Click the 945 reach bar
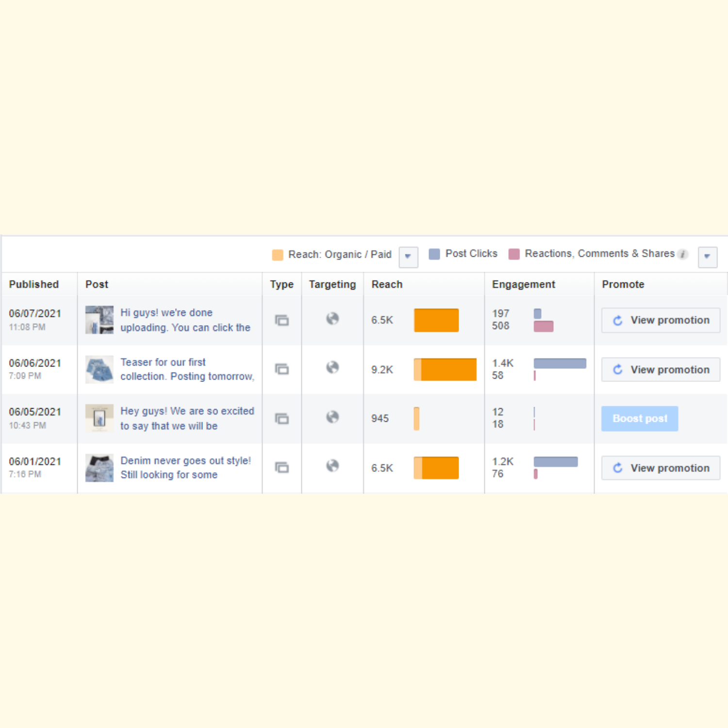 (x=416, y=418)
